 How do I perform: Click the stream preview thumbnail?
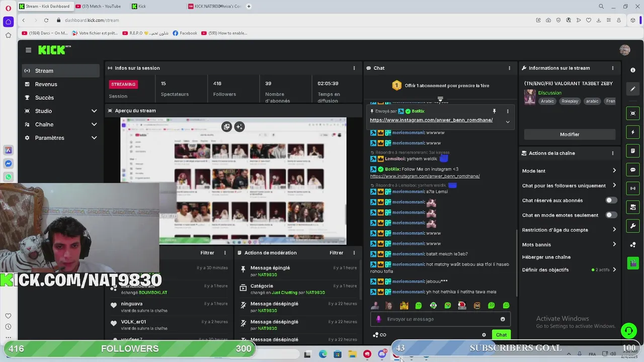pyautogui.click(x=233, y=182)
